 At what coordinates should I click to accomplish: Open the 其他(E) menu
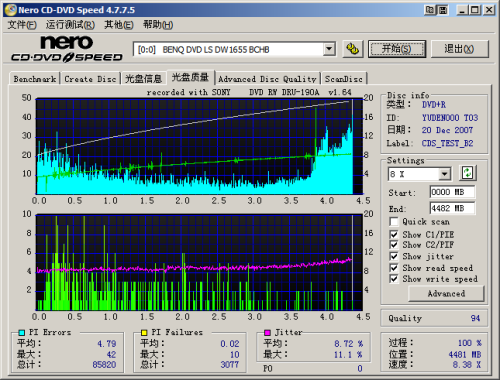coord(119,25)
